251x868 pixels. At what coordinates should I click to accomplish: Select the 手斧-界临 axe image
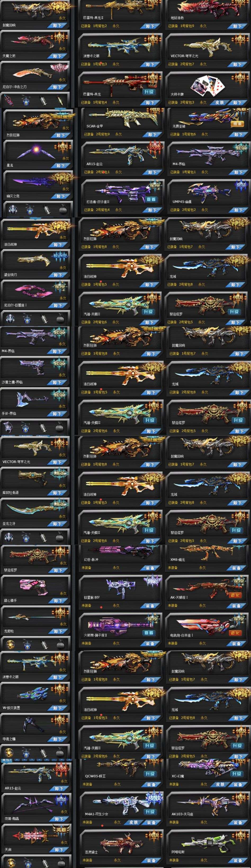[x=33, y=400]
